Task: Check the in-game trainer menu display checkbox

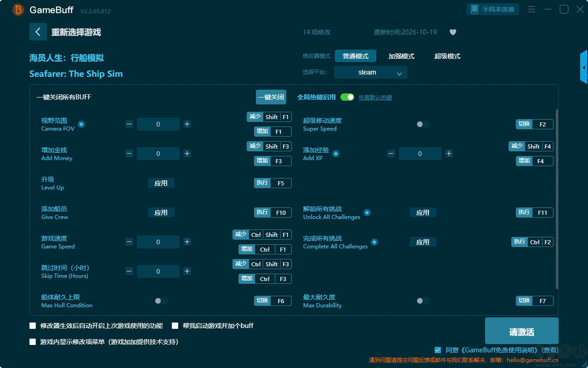Action: point(33,342)
